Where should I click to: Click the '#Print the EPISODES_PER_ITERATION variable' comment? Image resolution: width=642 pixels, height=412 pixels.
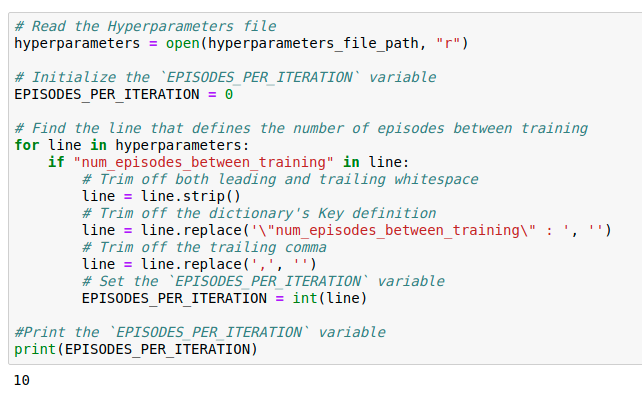coord(200,332)
